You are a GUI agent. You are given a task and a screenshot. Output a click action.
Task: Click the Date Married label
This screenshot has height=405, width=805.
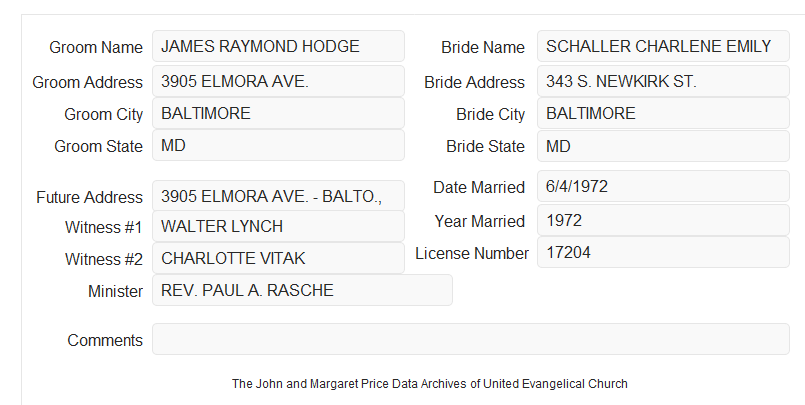(479, 187)
